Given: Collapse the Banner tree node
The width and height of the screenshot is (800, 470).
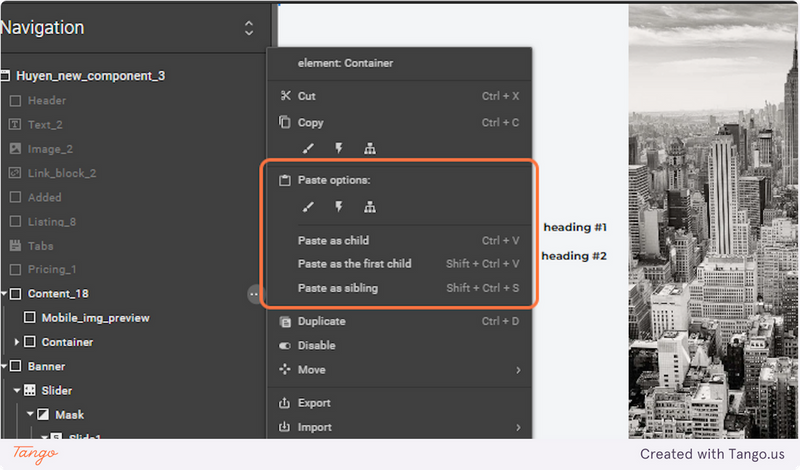Looking at the screenshot, I should pos(4,366).
